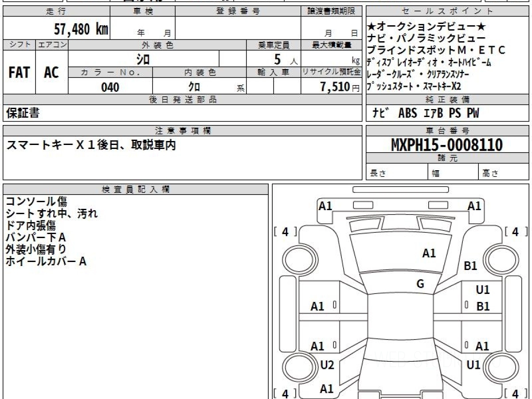This screenshot has width=532, height=399.
Task: Select the 7,510円 recycle deposit amount
Action: pyautogui.click(x=340, y=87)
